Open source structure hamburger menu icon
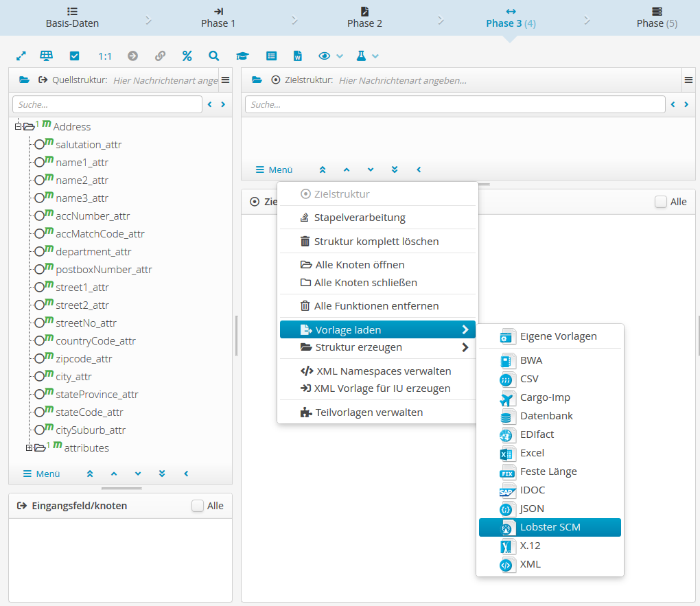The image size is (700, 606). tap(225, 80)
